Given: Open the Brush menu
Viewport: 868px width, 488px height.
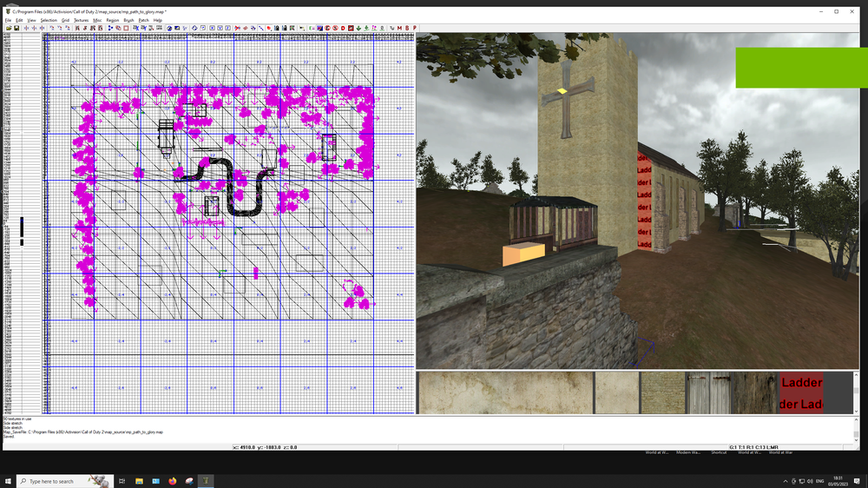Looking at the screenshot, I should (x=128, y=20).
